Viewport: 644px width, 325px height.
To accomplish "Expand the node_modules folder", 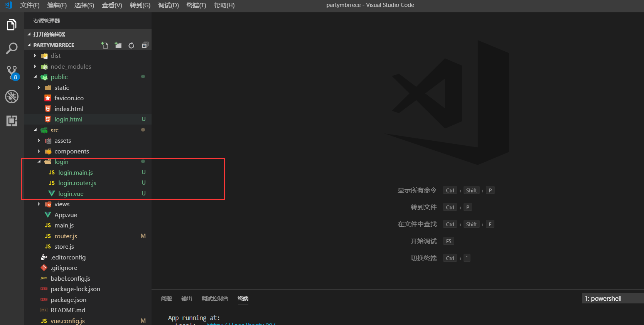I will 35,66.
